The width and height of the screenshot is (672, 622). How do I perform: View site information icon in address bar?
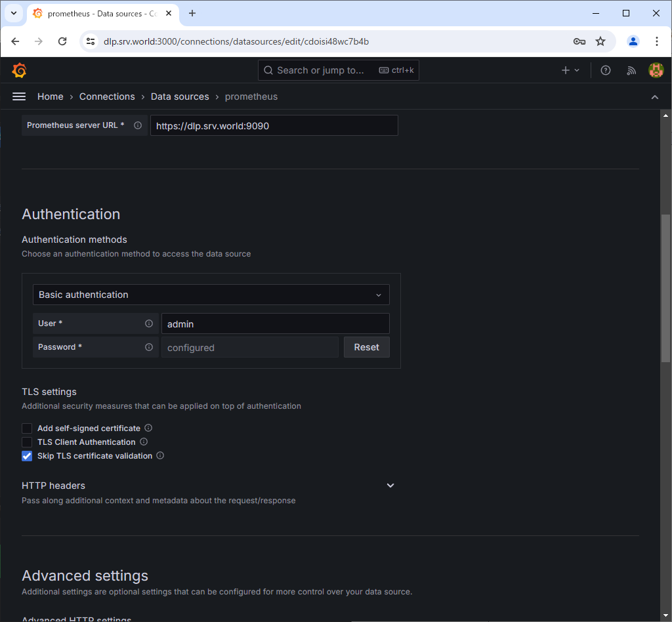(x=91, y=41)
